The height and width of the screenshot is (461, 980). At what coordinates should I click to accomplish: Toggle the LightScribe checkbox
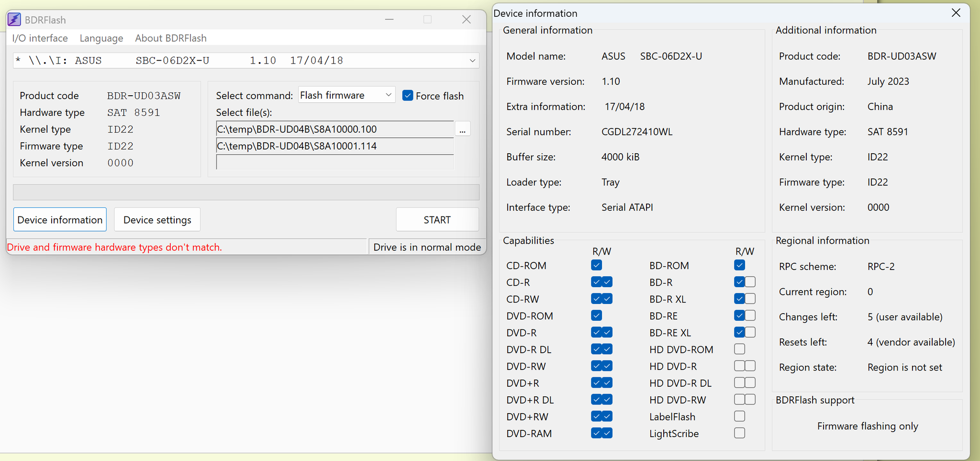point(739,433)
